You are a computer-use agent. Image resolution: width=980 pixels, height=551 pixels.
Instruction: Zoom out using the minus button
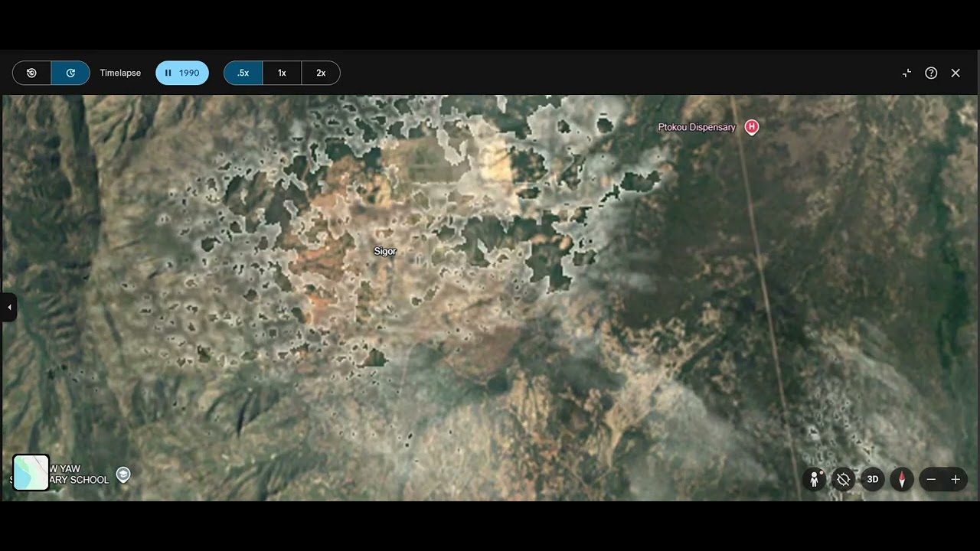point(931,479)
